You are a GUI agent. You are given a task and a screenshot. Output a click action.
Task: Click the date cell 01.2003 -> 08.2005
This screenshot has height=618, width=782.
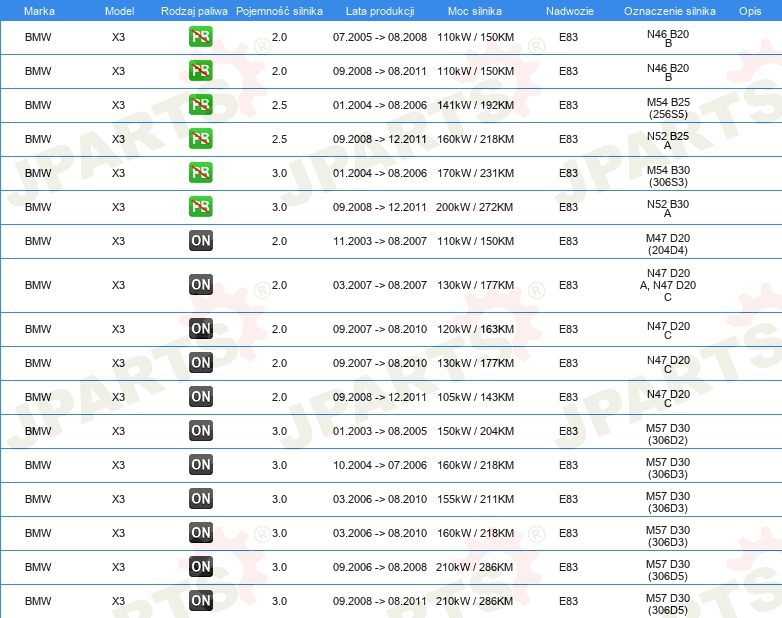pyautogui.click(x=380, y=431)
